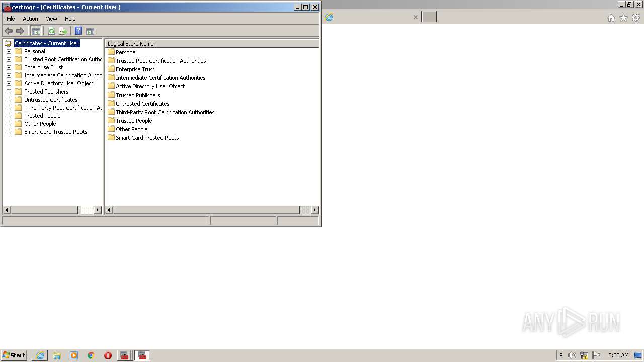Open Internet Explorer Favorites star icon
Viewport: 644px width, 362px height.
pyautogui.click(x=623, y=18)
